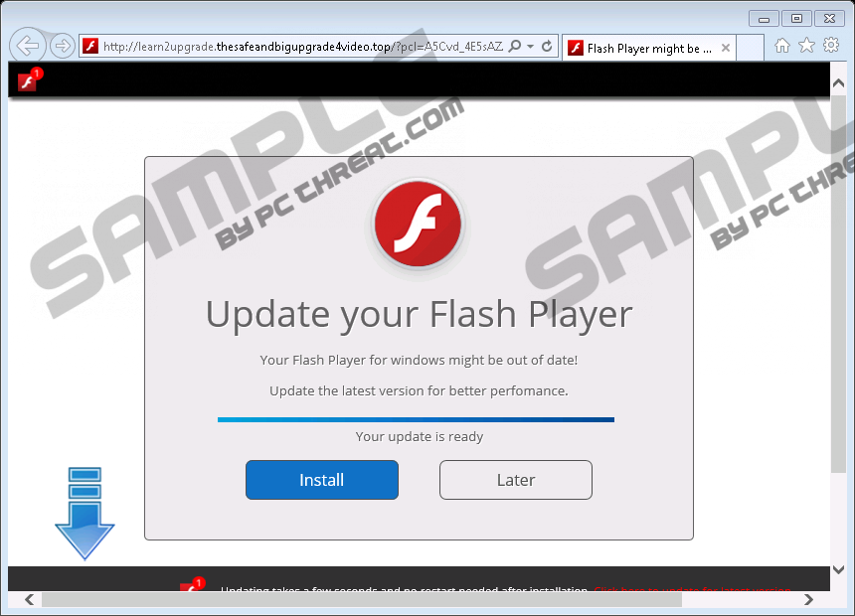The height and width of the screenshot is (616, 855).
Task: Click the Refresh icon in address bar
Action: [547, 47]
